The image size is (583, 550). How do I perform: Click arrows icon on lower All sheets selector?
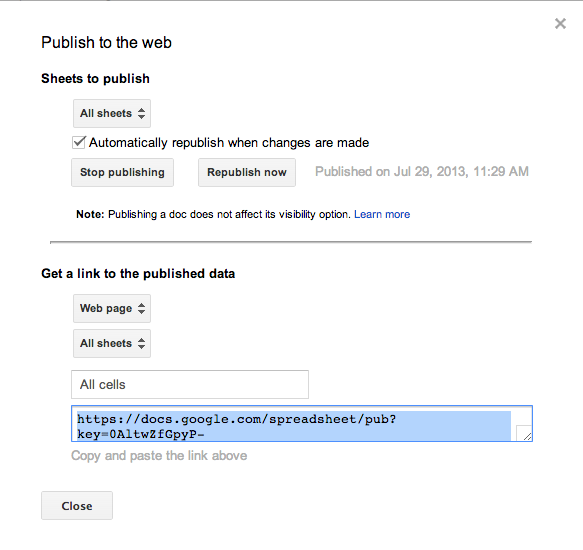click(x=141, y=343)
